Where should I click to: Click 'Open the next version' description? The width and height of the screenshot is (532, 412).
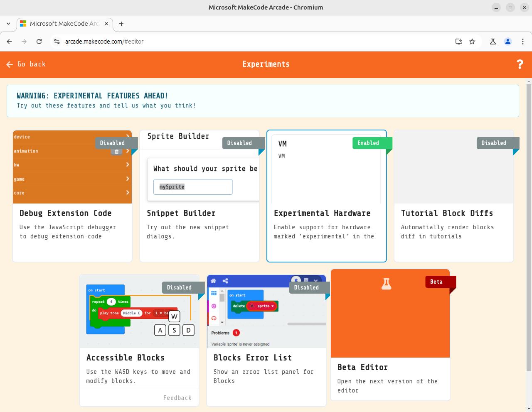(x=387, y=386)
